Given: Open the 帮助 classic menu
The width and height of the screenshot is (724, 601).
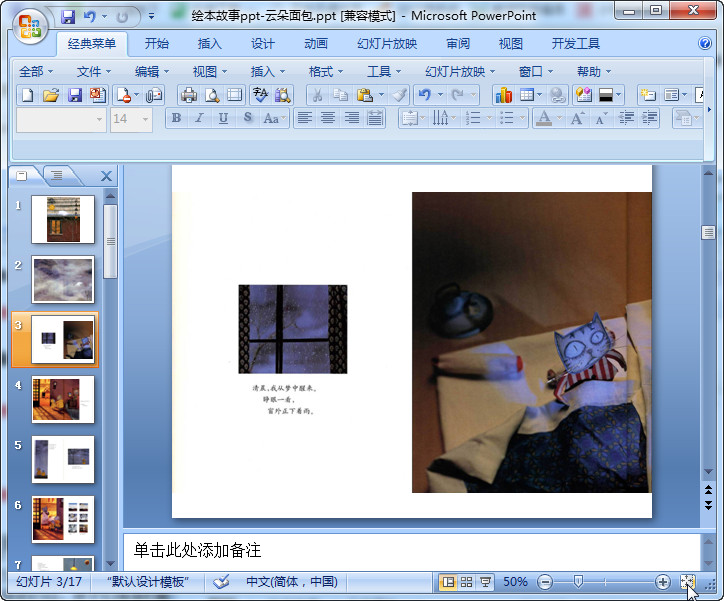Looking at the screenshot, I should click(x=594, y=72).
